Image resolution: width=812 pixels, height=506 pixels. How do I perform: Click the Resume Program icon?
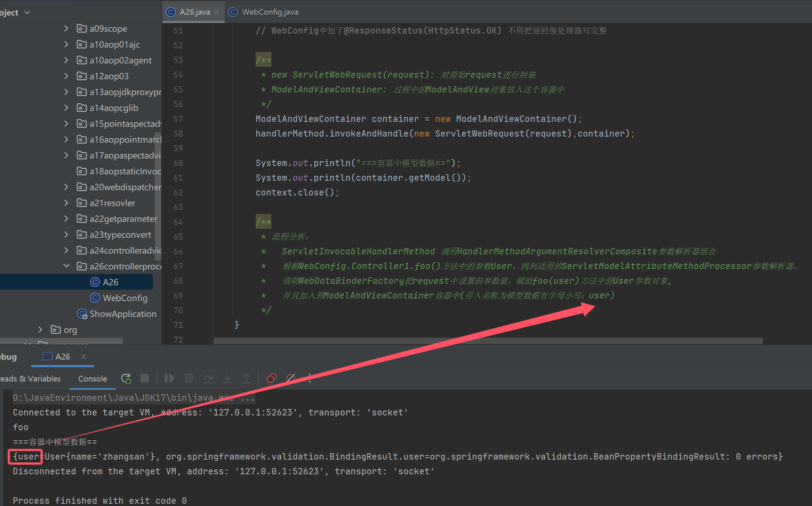click(x=169, y=378)
